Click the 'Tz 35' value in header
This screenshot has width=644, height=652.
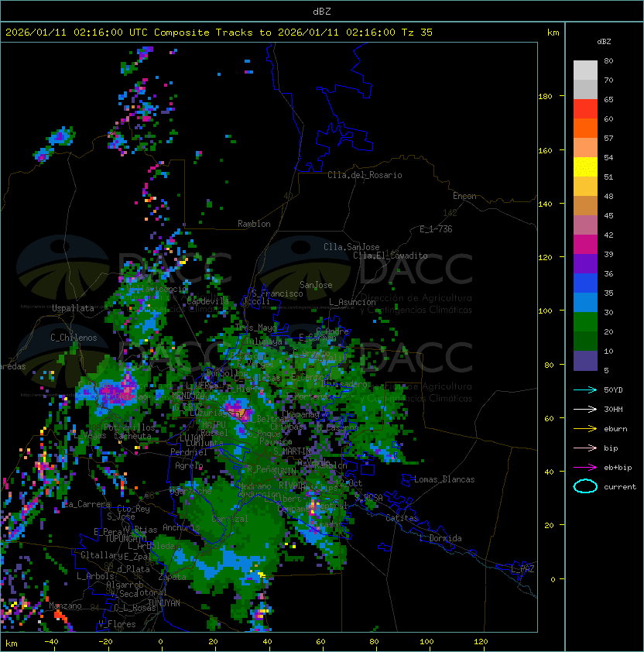tap(417, 33)
